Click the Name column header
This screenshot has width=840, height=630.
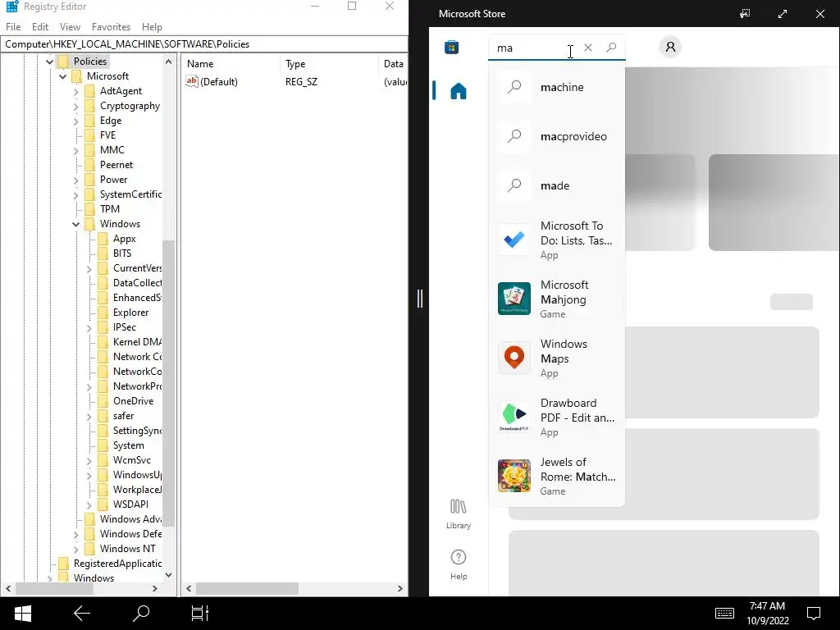coord(231,64)
